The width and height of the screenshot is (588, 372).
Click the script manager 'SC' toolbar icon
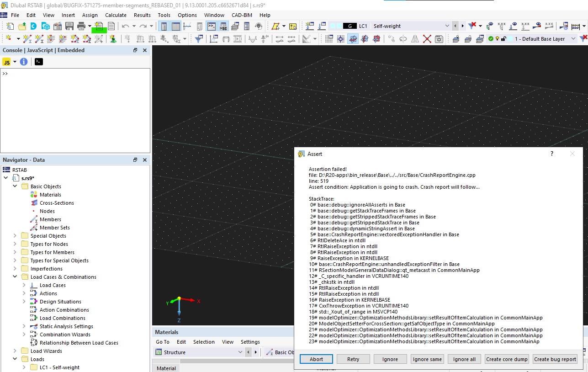click(223, 26)
